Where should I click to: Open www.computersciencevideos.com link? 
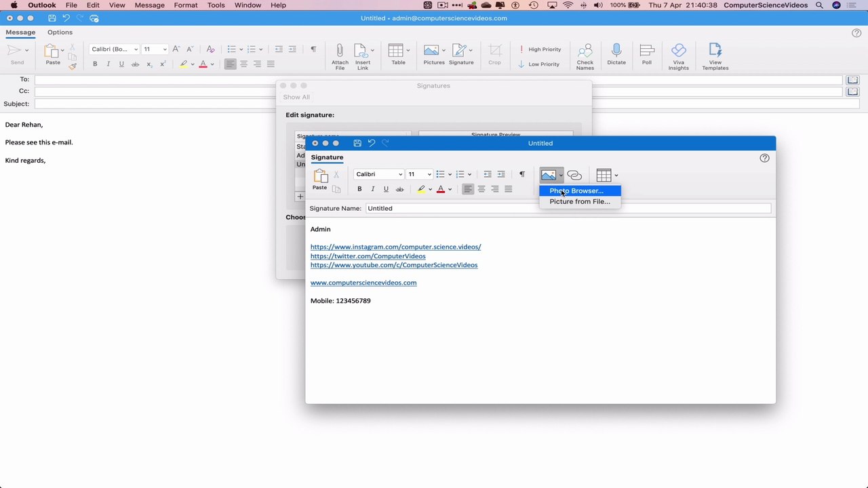(363, 283)
